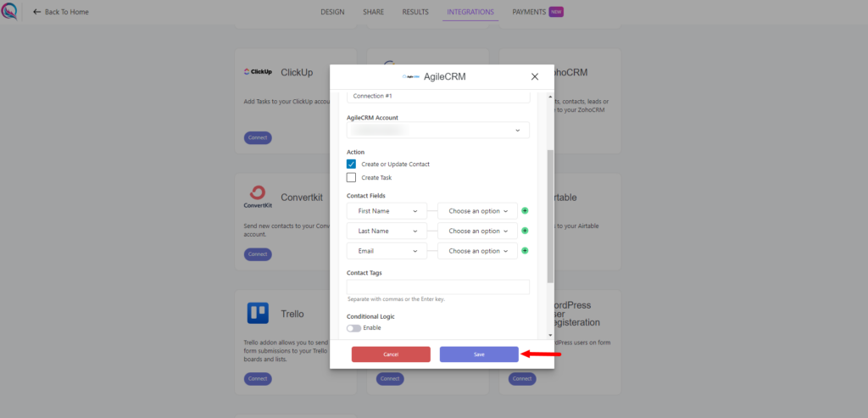Click Connect on the ClickUp card
Screen dimensions: 868x418
(x=258, y=138)
